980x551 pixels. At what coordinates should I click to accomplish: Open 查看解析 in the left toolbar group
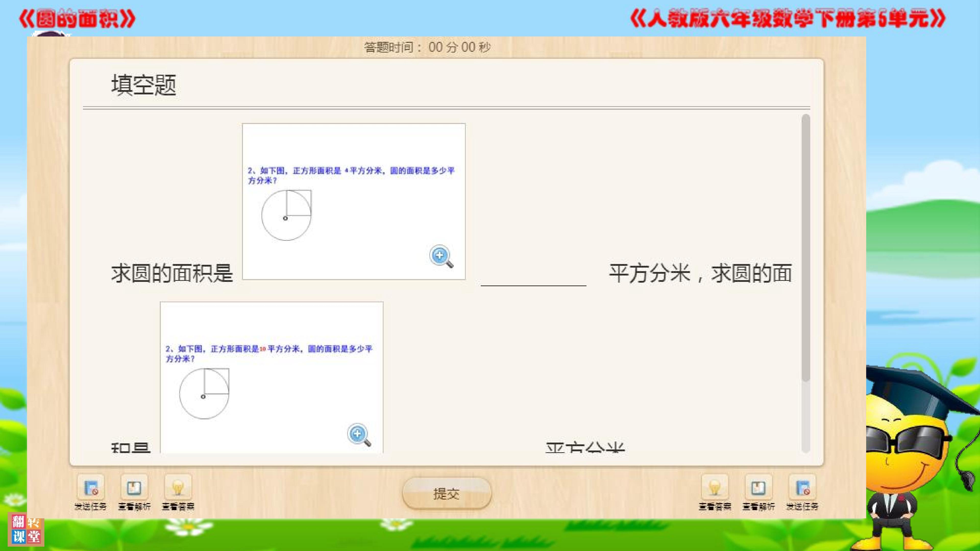tap(134, 488)
